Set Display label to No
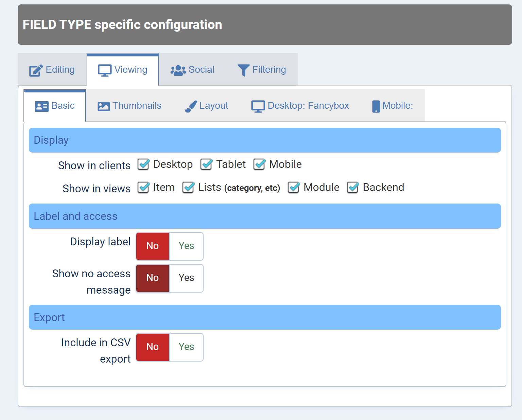 point(153,246)
